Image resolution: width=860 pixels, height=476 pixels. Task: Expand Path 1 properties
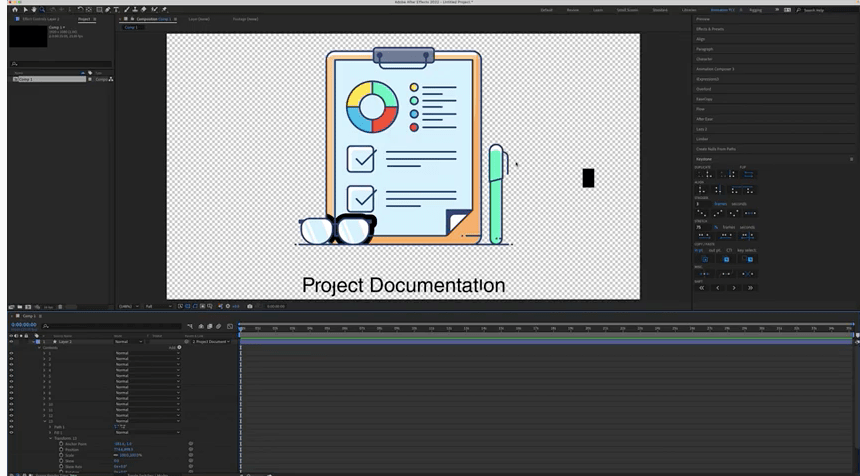tap(50, 427)
